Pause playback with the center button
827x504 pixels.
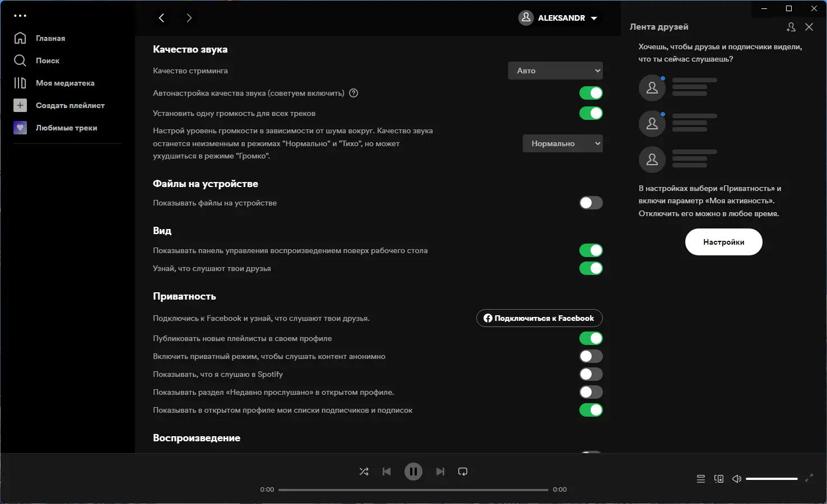click(x=413, y=472)
